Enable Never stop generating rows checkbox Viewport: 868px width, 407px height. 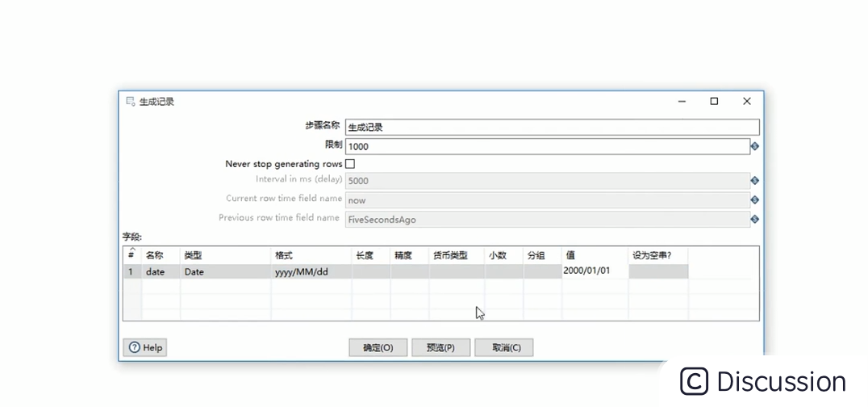[x=350, y=164]
